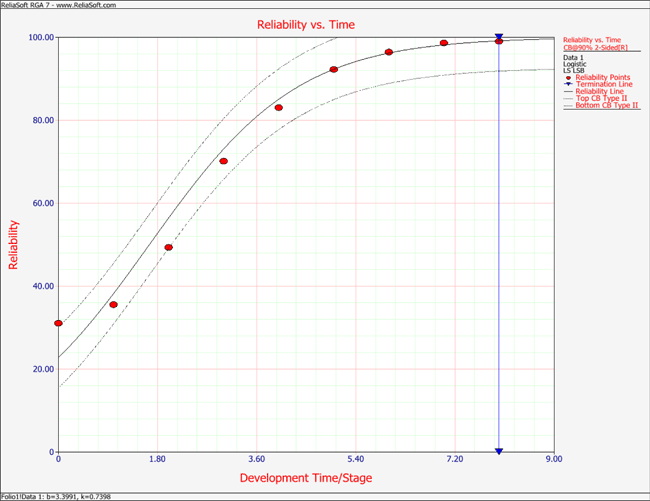Click the CB@90% 2-Sided[R] legend text
650x501 pixels.
pos(600,46)
